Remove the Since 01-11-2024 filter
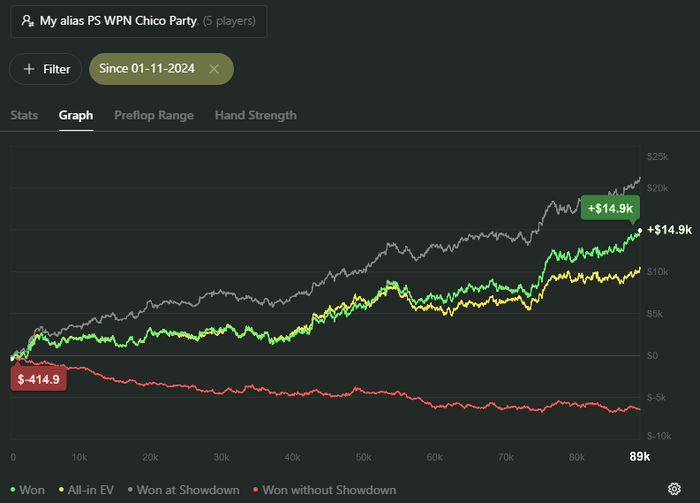700x503 pixels. (214, 69)
